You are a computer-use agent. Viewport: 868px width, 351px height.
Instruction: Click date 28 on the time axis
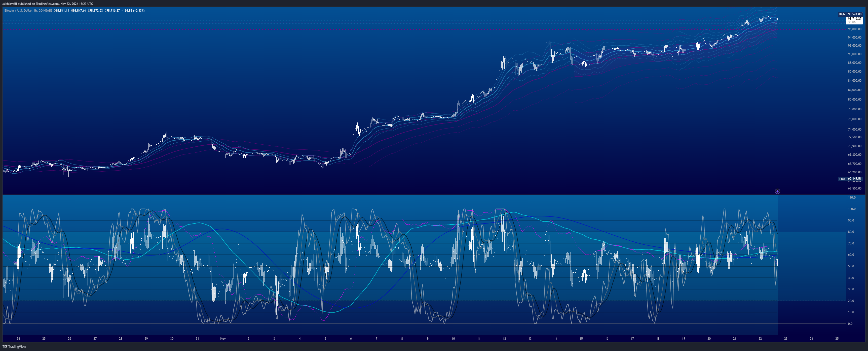[121, 338]
